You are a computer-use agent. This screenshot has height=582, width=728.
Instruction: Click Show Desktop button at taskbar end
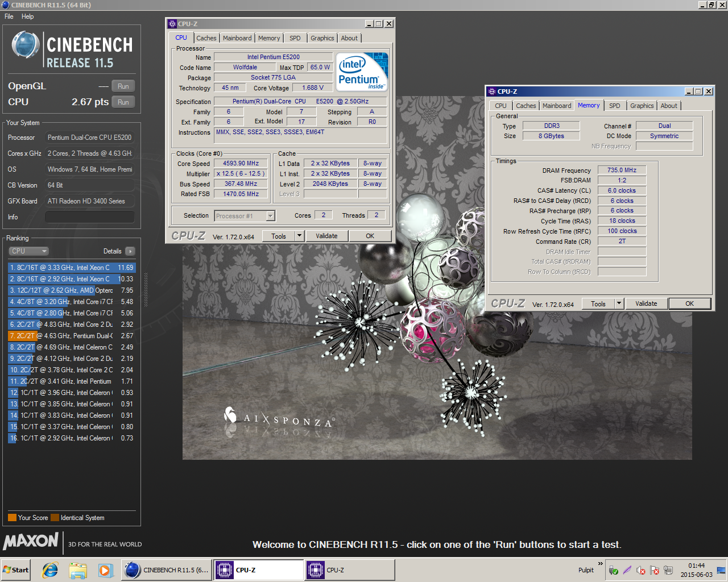(721, 570)
